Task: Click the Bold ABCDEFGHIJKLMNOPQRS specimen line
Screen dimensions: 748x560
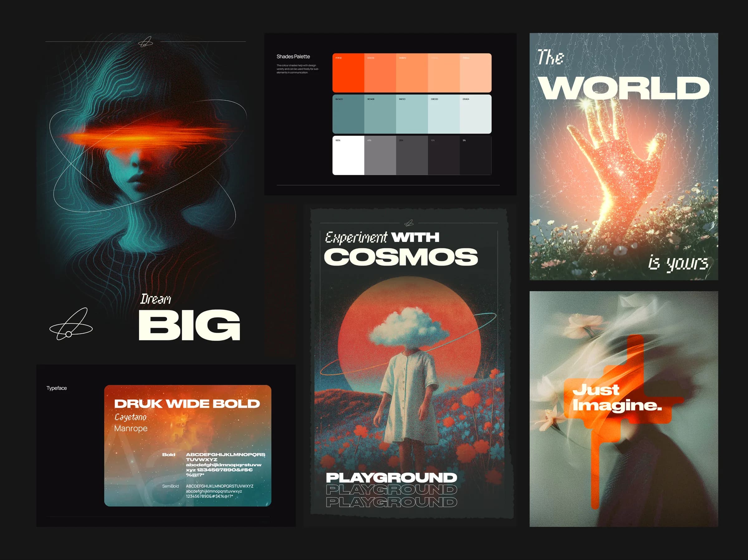Action: coord(226,454)
